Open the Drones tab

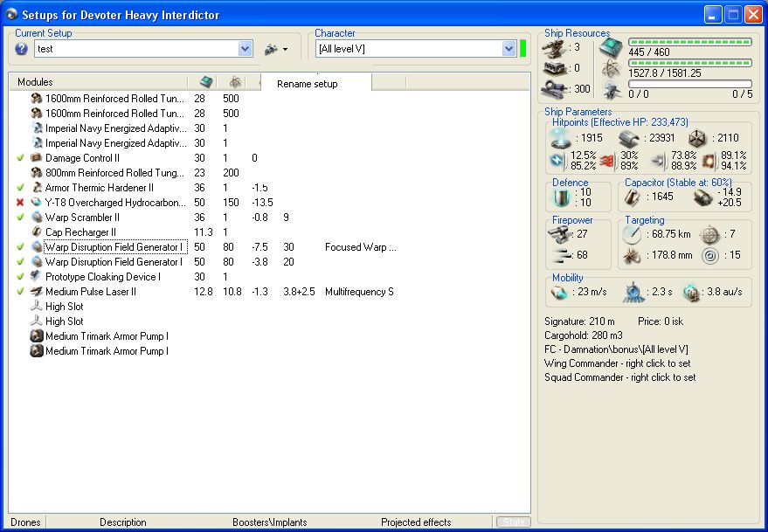coord(26,522)
